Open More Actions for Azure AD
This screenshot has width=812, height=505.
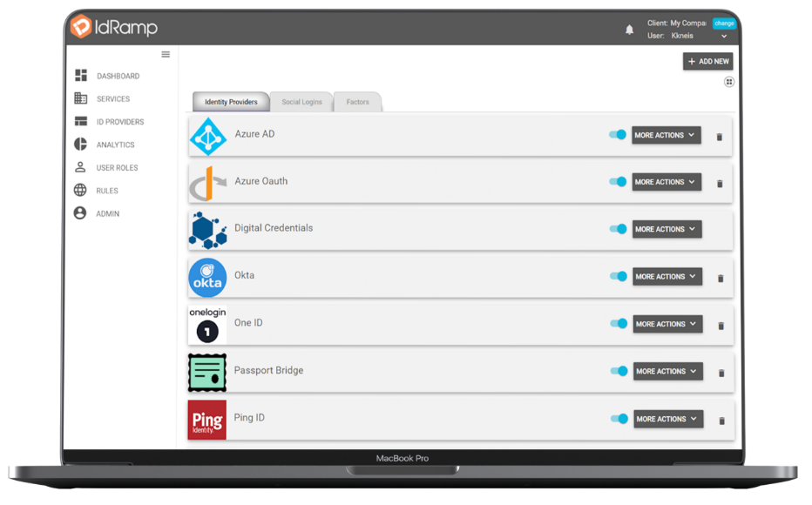tap(667, 135)
